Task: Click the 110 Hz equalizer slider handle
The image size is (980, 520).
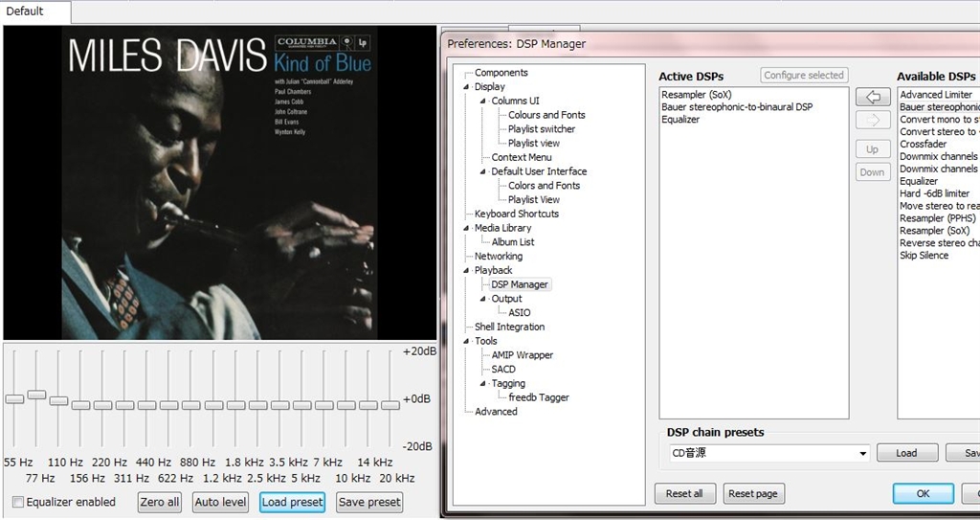Action: (x=58, y=400)
